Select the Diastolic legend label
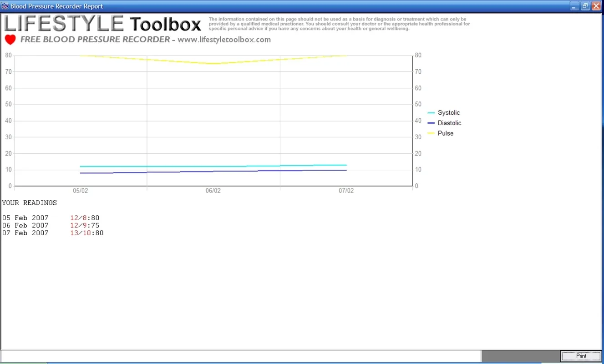 pyautogui.click(x=449, y=123)
